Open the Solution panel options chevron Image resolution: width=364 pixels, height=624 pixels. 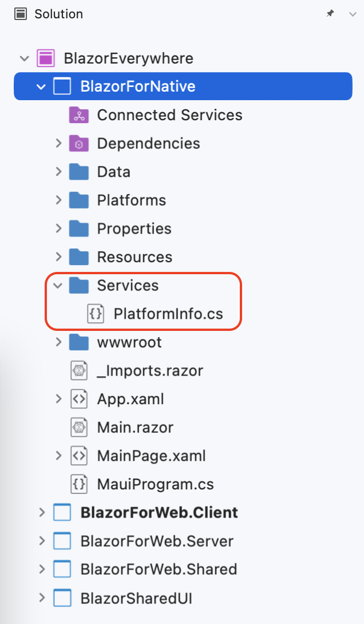point(353,14)
